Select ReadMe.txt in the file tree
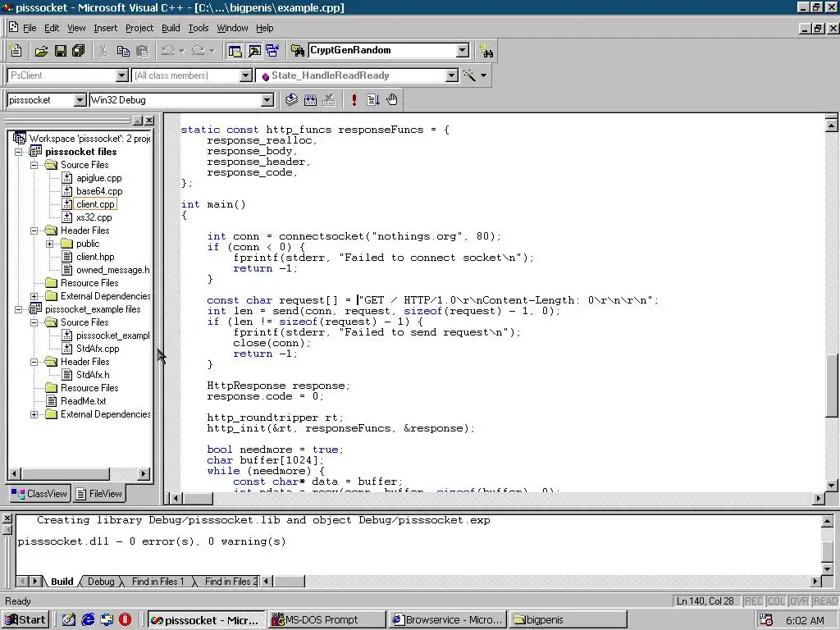 click(83, 401)
